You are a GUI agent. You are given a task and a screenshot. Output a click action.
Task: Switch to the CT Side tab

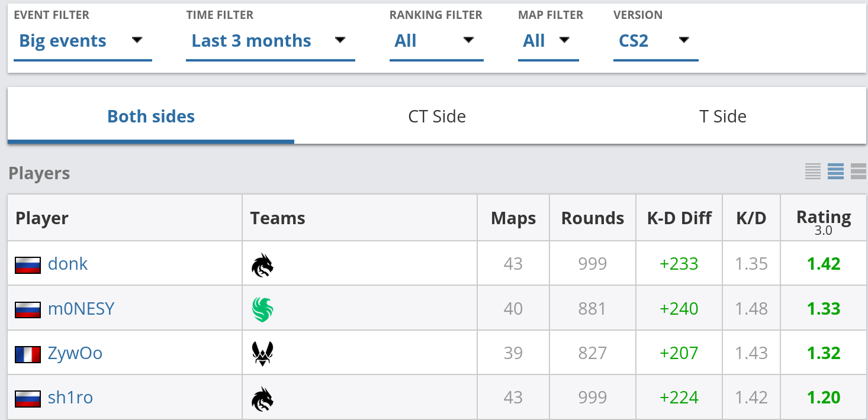(437, 116)
